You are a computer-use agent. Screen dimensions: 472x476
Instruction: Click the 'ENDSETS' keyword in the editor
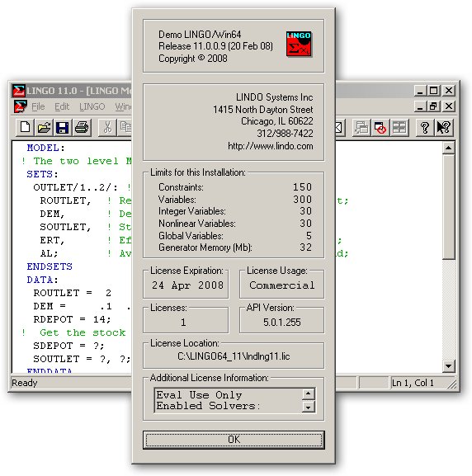pos(50,266)
